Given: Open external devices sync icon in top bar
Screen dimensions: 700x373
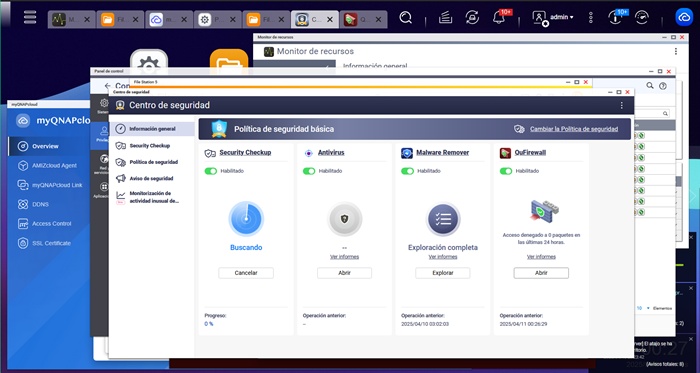Looking at the screenshot, I should [x=472, y=18].
